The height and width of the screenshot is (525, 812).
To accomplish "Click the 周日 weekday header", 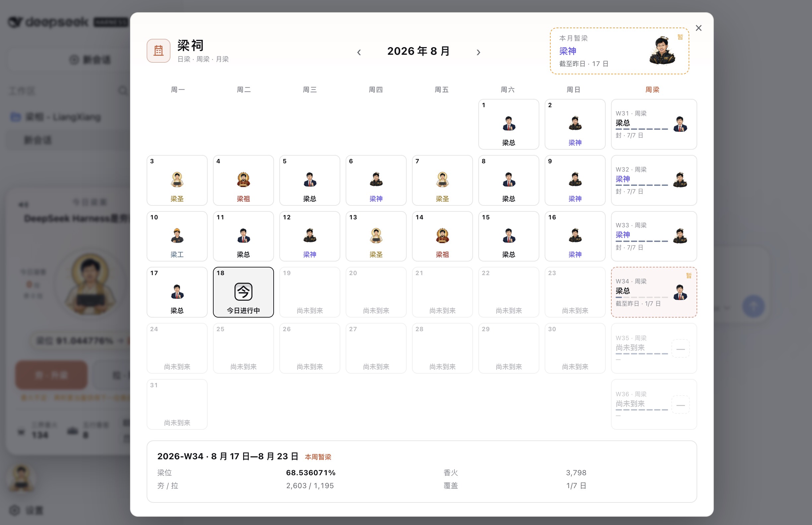I will 574,90.
